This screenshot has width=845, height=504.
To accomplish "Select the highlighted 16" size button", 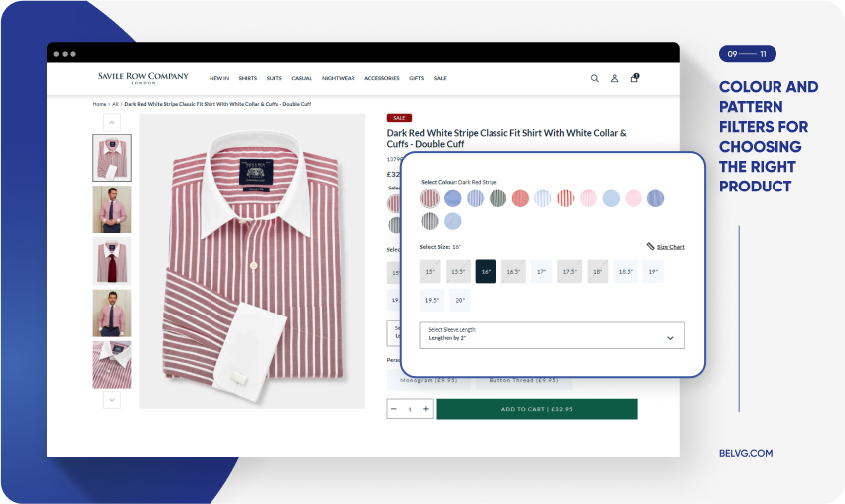I will (486, 272).
